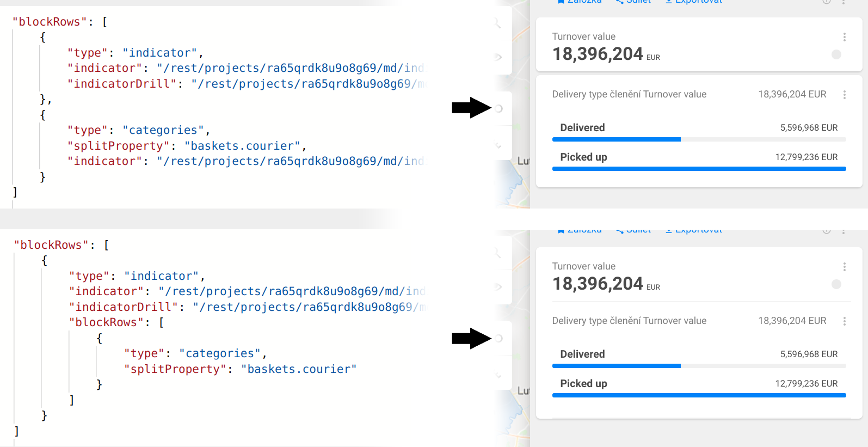Select the Picked up category in upper panel
This screenshot has height=447, width=868.
(583, 157)
